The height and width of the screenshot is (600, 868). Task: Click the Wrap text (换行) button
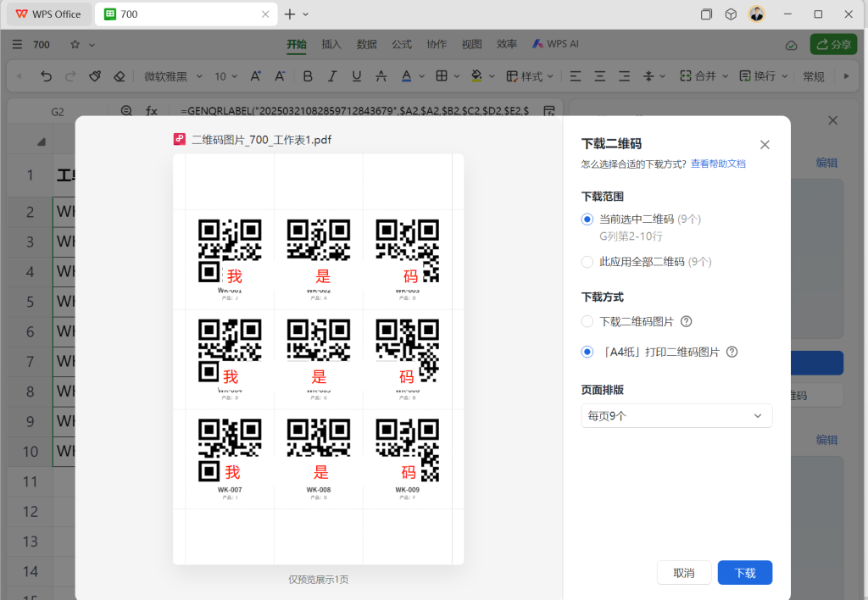pyautogui.click(x=757, y=76)
